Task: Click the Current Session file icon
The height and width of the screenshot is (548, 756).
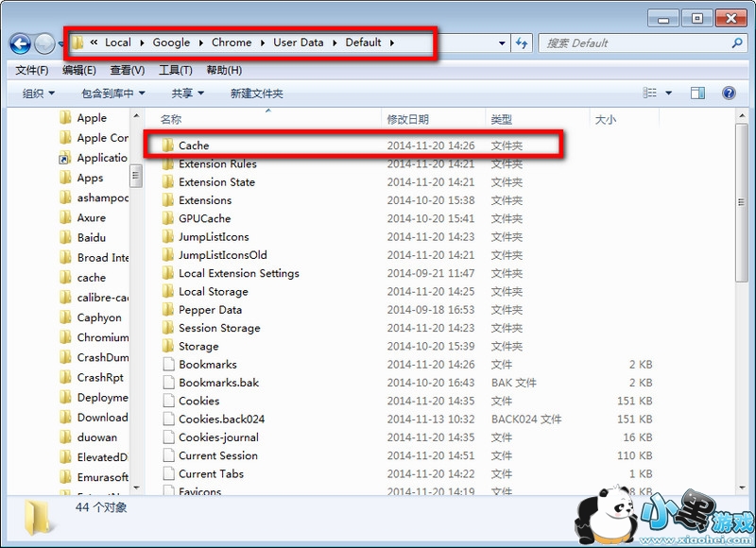Action: [x=168, y=455]
